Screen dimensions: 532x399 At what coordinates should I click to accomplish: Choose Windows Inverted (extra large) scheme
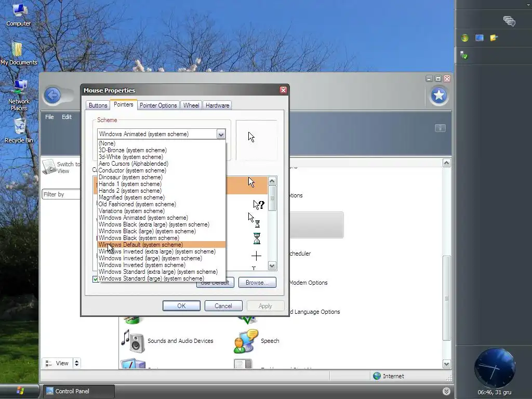162,251
